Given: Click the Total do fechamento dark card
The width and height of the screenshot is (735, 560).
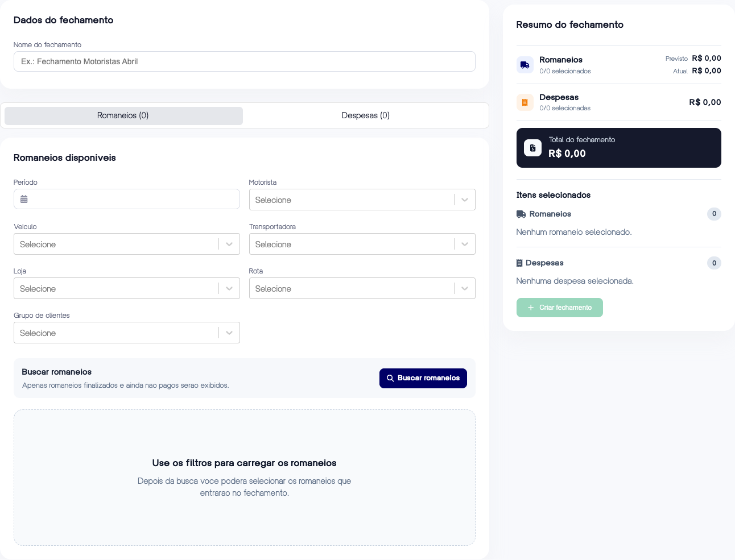Looking at the screenshot, I should [619, 148].
